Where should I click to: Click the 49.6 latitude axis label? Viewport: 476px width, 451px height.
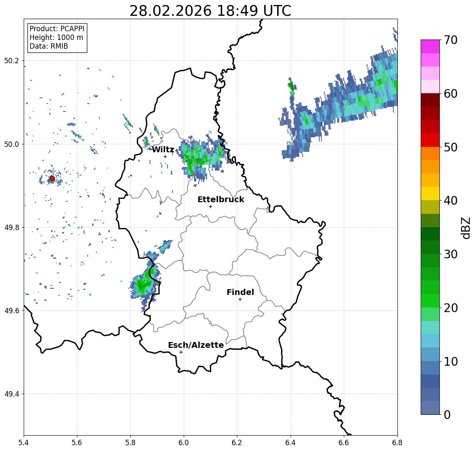coord(11,311)
